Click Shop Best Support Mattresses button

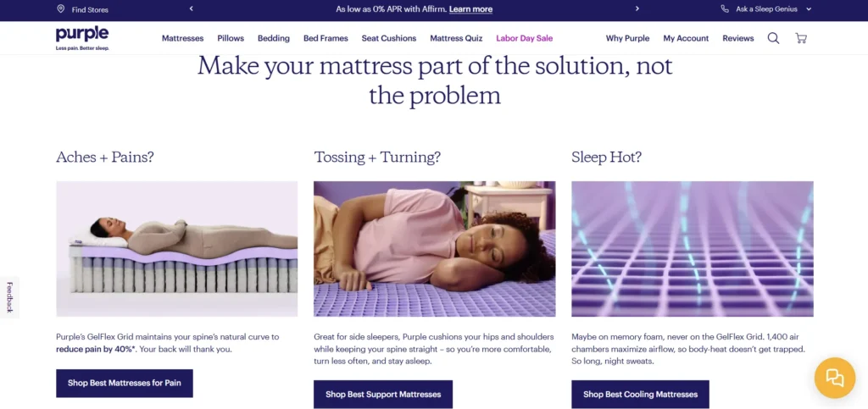coord(383,394)
